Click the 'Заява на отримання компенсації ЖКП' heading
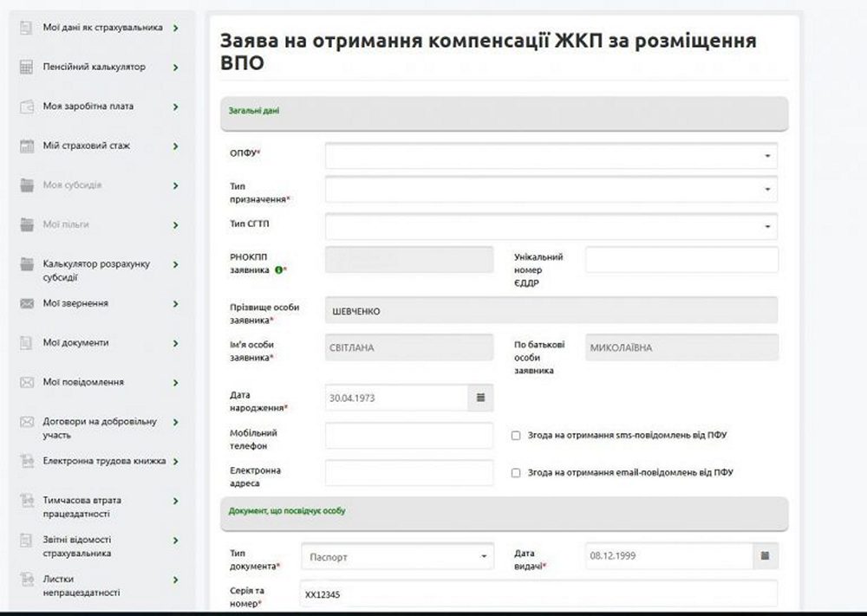867x616 pixels. (488, 51)
